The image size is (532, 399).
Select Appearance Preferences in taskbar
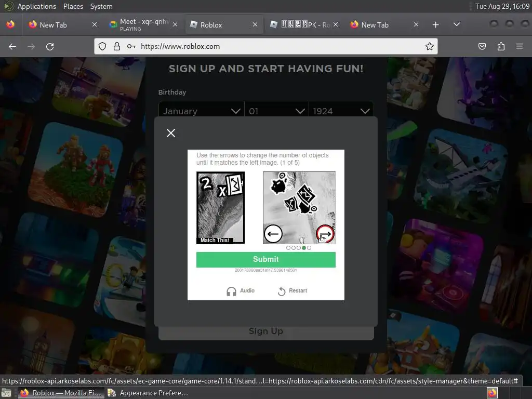[x=148, y=393]
